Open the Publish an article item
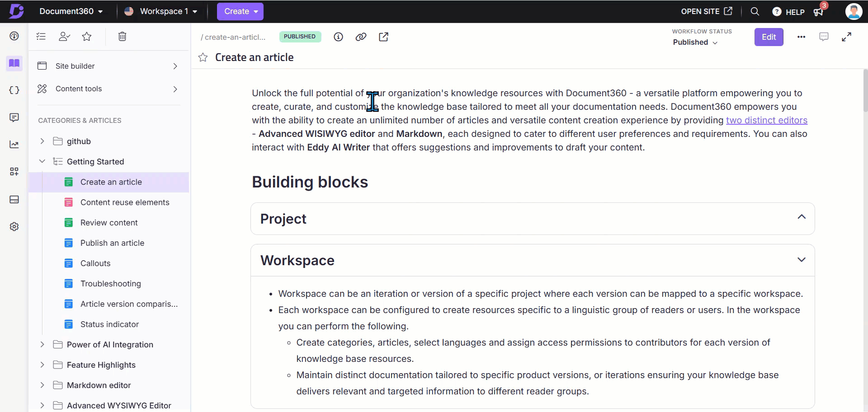This screenshot has width=868, height=412. tap(112, 243)
